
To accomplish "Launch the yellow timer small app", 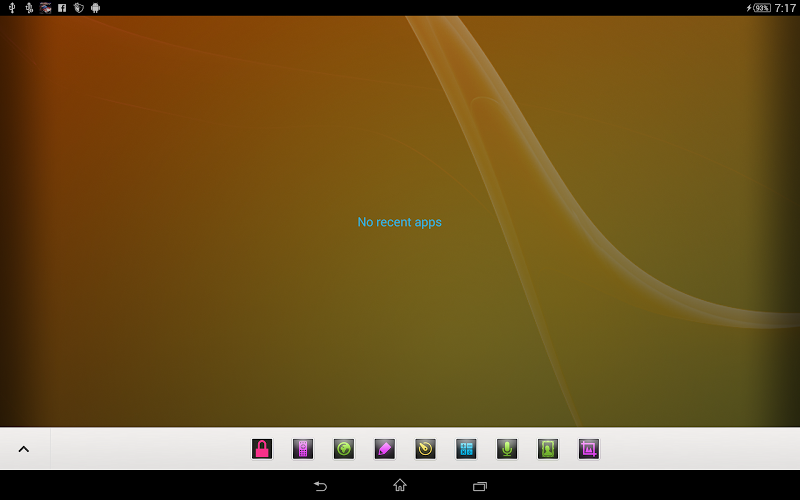I will pyautogui.click(x=426, y=449).
